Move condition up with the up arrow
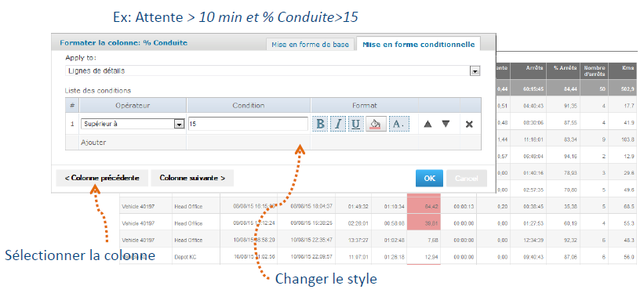Image resolution: width=644 pixels, height=293 pixels. [x=428, y=124]
